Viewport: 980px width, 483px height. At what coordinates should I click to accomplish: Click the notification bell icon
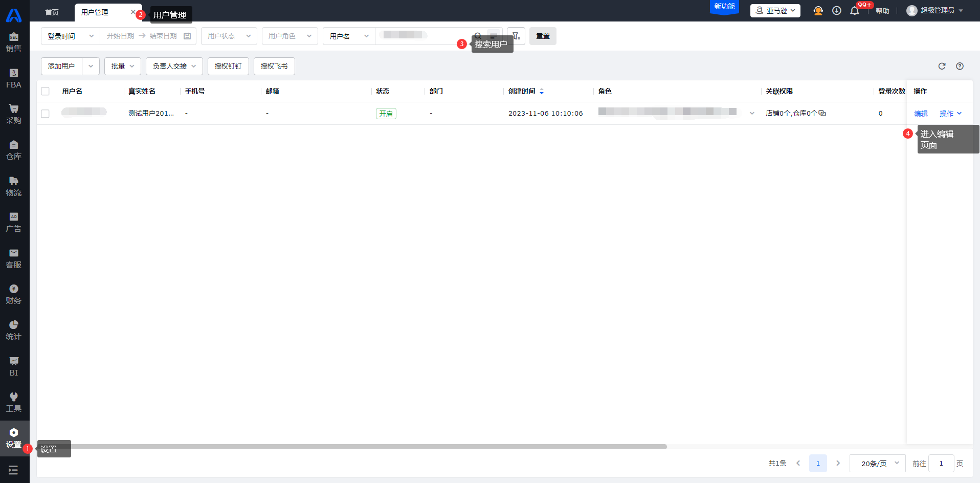click(x=854, y=11)
